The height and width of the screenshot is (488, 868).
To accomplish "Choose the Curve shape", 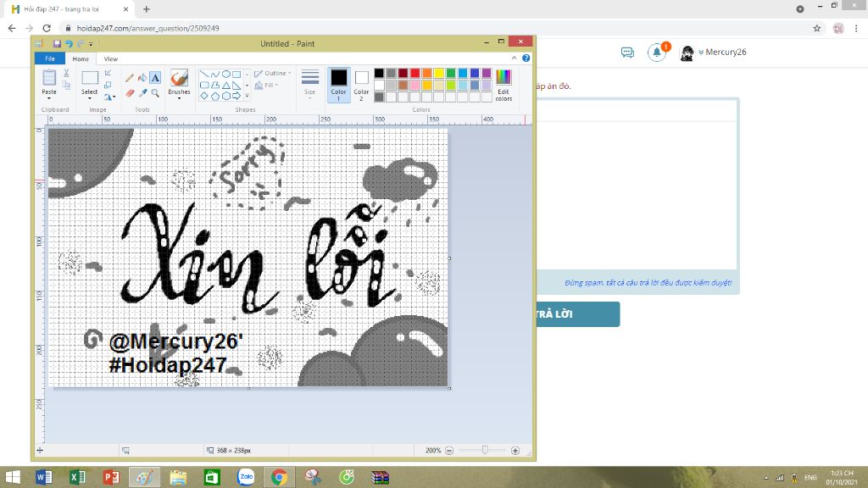I will (x=214, y=75).
